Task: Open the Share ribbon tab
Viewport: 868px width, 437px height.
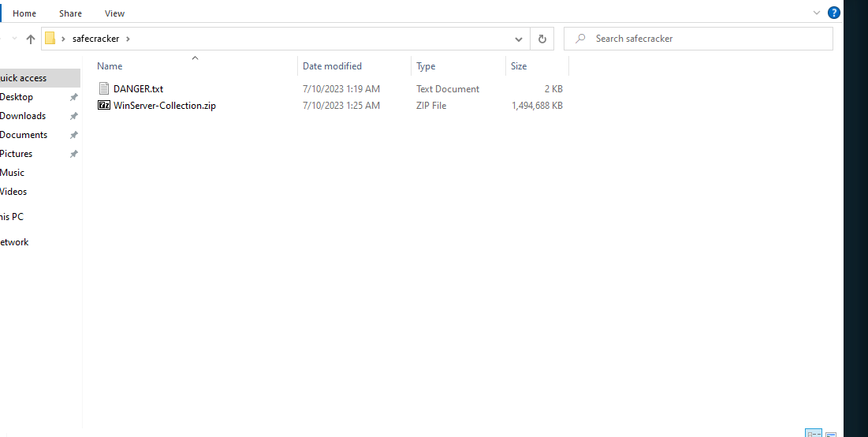Action: click(70, 13)
